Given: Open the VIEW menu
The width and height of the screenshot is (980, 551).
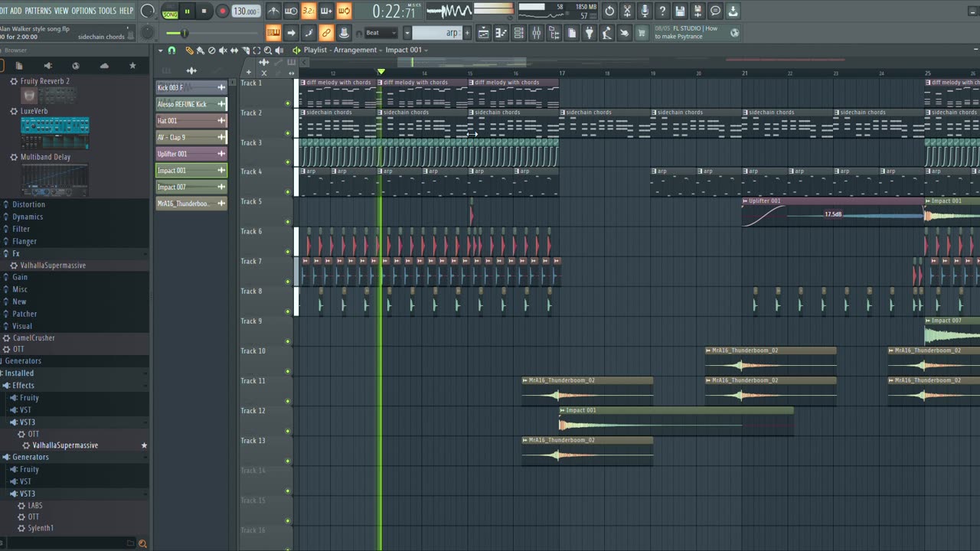Looking at the screenshot, I should tap(61, 11).
